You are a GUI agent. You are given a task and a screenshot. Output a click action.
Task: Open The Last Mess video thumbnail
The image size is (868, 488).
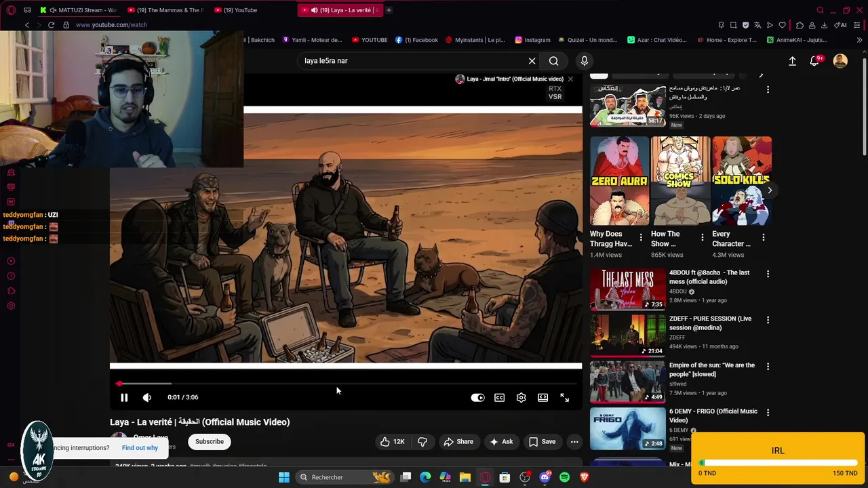point(628,289)
